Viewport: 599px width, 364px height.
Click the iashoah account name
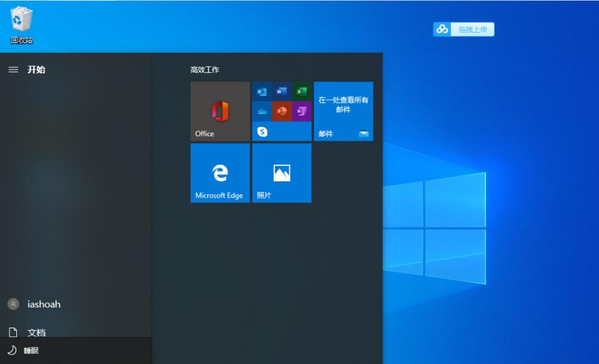tap(44, 304)
